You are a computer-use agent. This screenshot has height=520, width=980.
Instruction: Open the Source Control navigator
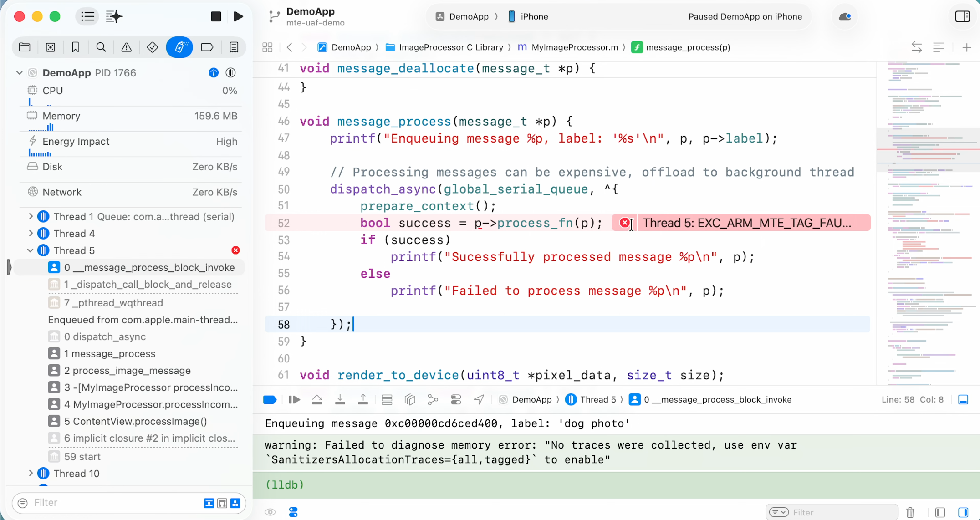pyautogui.click(x=51, y=47)
